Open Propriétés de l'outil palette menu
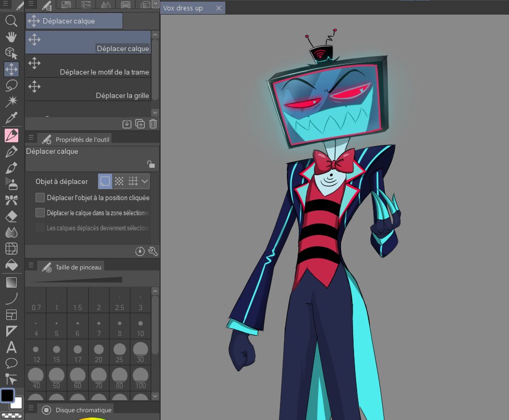This screenshot has width=509, height=420. click(x=31, y=138)
